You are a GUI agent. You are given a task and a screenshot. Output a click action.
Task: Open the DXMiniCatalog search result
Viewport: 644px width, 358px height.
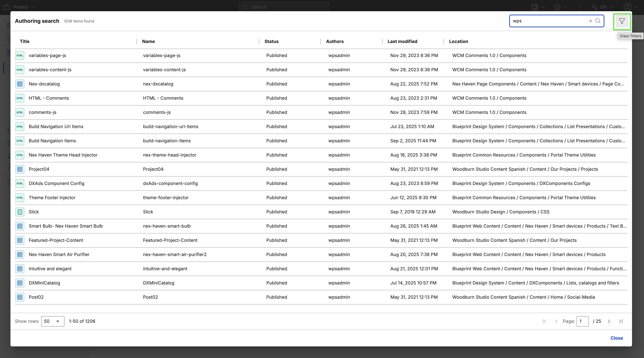coord(44,283)
